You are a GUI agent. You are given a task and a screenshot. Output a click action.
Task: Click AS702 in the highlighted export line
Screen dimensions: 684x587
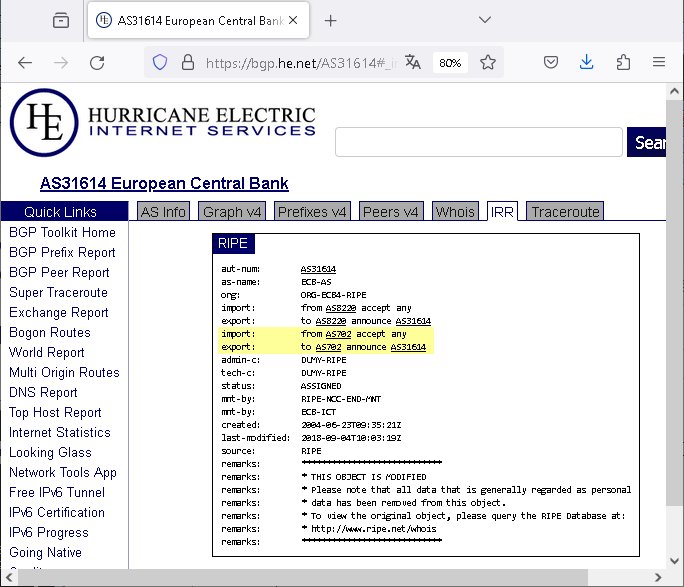pos(328,347)
